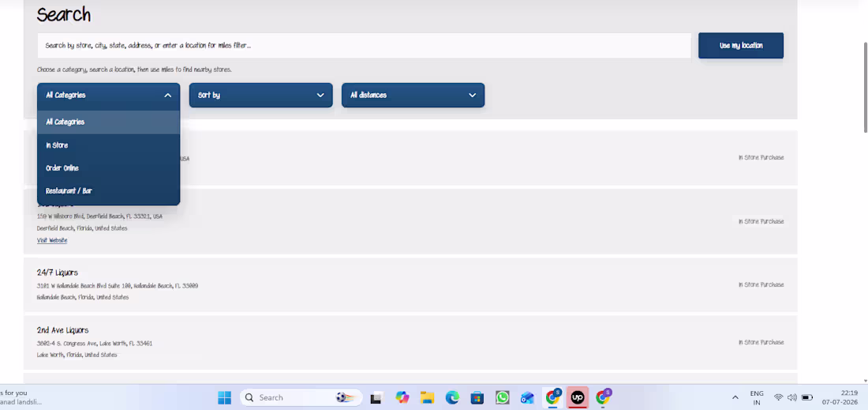Click the ENG IN language indicator
Viewport: 868px width, 410px height.
point(757,397)
